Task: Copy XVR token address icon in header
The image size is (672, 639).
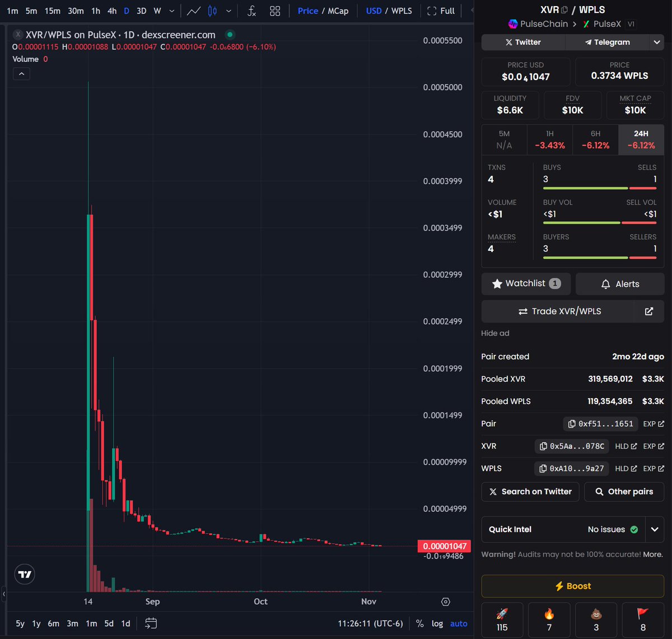Action: 564,10
